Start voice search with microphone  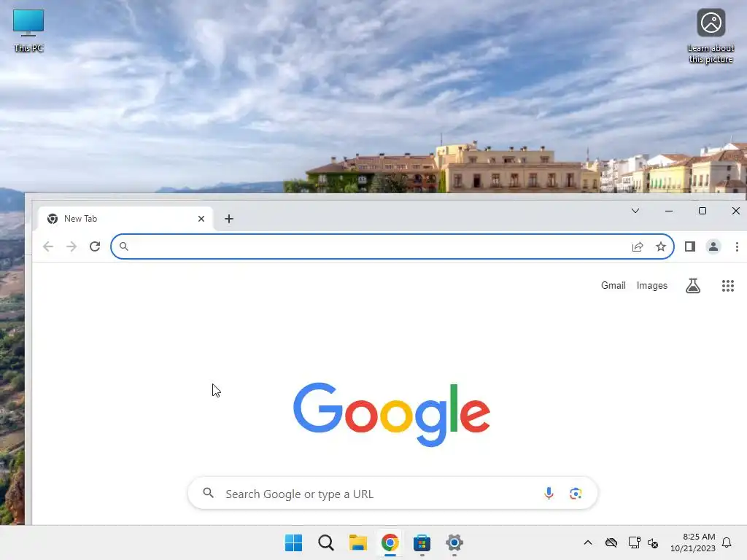point(549,494)
